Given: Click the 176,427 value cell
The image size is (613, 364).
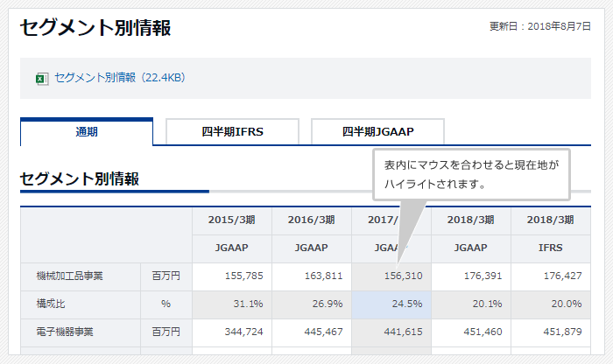Looking at the screenshot, I should [x=551, y=276].
